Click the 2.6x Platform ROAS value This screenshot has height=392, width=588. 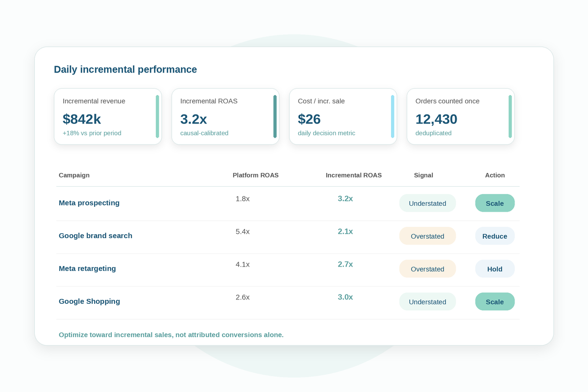(x=243, y=297)
